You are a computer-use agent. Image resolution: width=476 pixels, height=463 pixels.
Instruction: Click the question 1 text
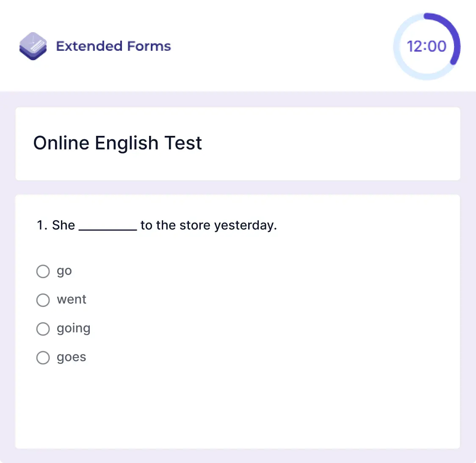click(x=157, y=225)
